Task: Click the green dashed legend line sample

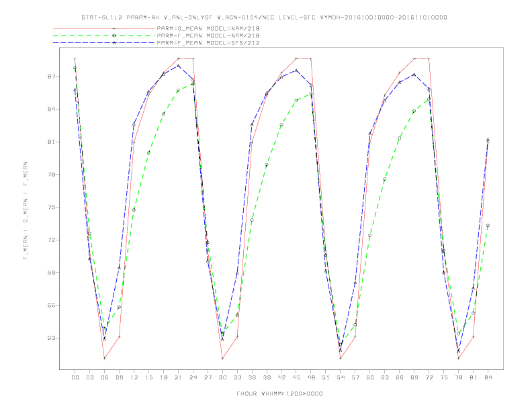Action: [104, 36]
